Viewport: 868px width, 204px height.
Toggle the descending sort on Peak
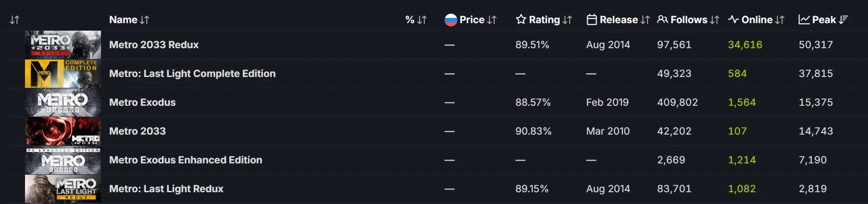pyautogui.click(x=843, y=19)
